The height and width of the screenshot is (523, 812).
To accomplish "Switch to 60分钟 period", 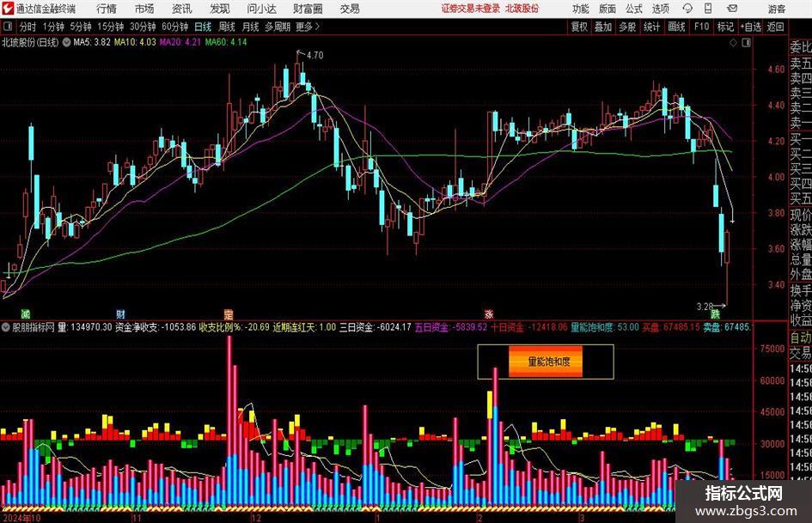I will (174, 27).
